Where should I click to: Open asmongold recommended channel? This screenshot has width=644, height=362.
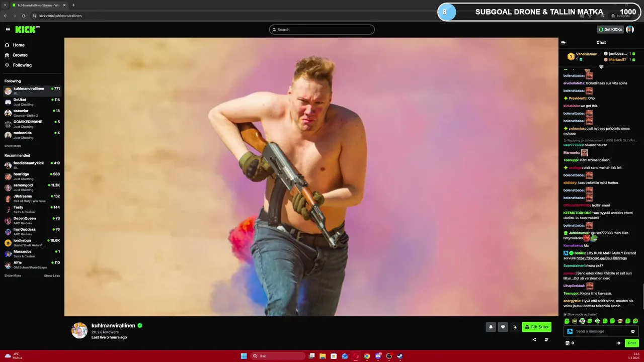[x=32, y=187]
